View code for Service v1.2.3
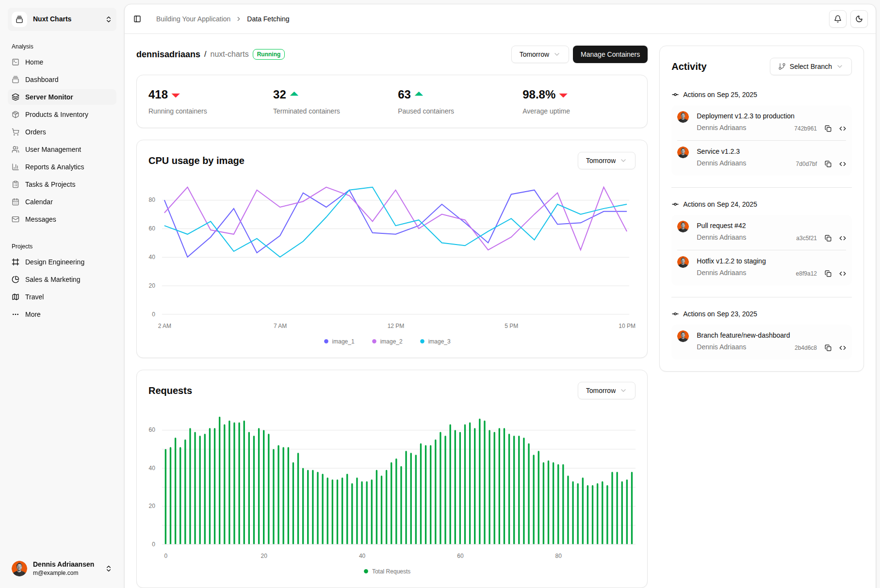880x588 pixels. point(843,164)
